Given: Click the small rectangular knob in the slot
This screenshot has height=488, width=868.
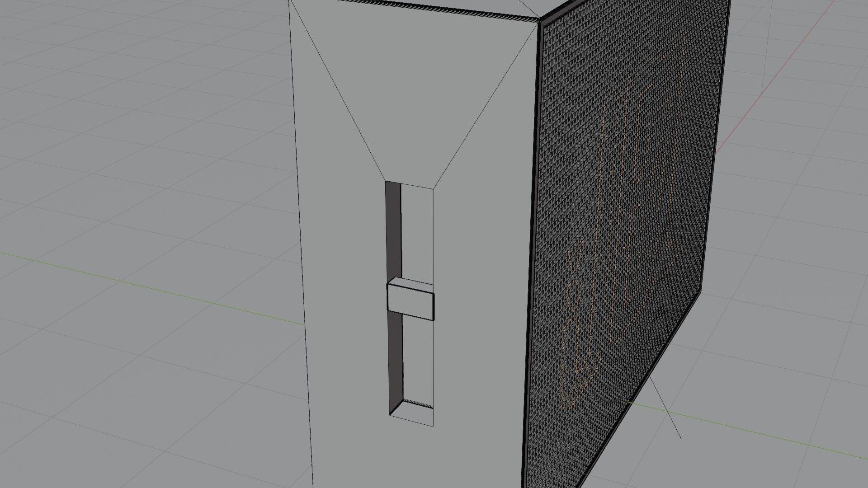Looking at the screenshot, I should pyautogui.click(x=411, y=302).
